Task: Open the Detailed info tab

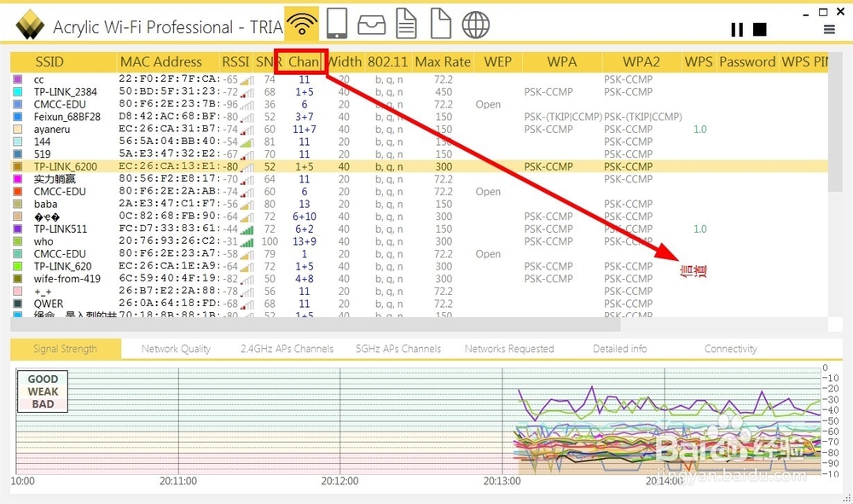Action: coord(619,349)
